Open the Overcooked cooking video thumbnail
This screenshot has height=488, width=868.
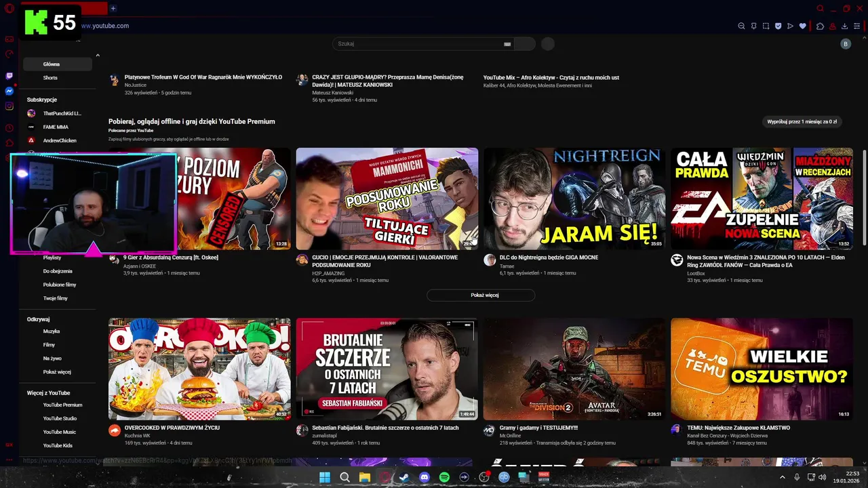199,369
